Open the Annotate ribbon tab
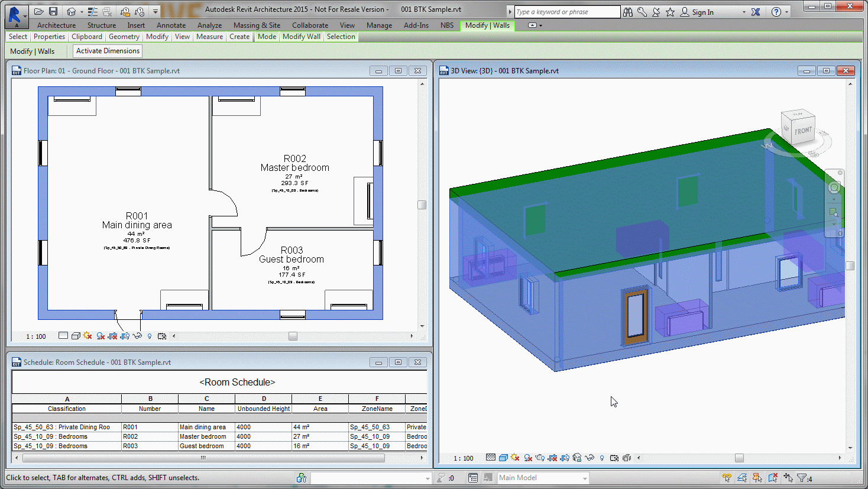Image resolution: width=868 pixels, height=489 pixels. [x=171, y=25]
